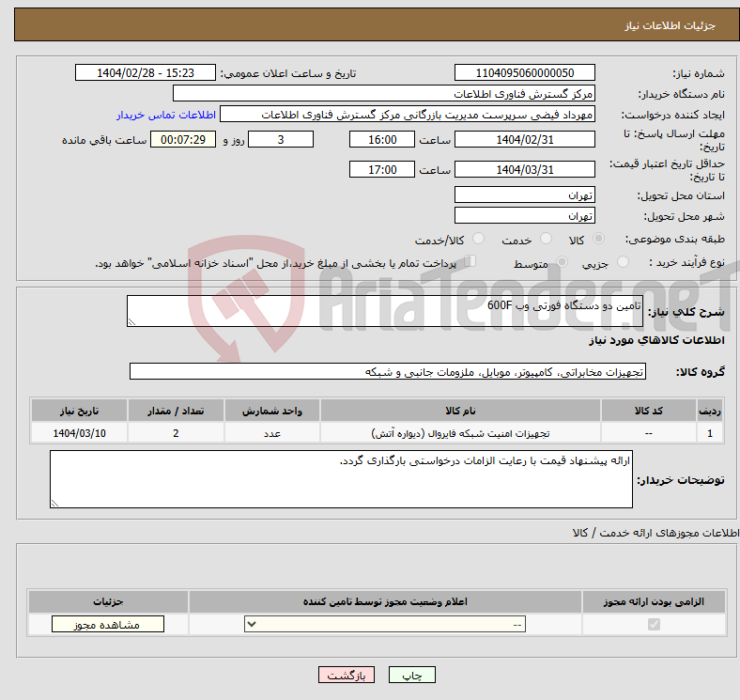The image size is (740, 700).
Task: Click the buyer notes text area
Action: point(341,479)
